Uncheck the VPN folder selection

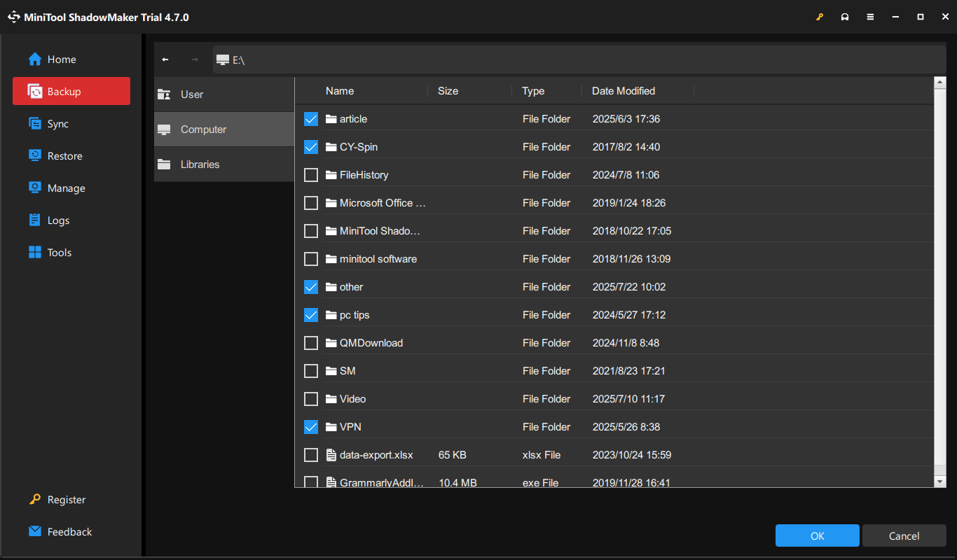tap(311, 426)
